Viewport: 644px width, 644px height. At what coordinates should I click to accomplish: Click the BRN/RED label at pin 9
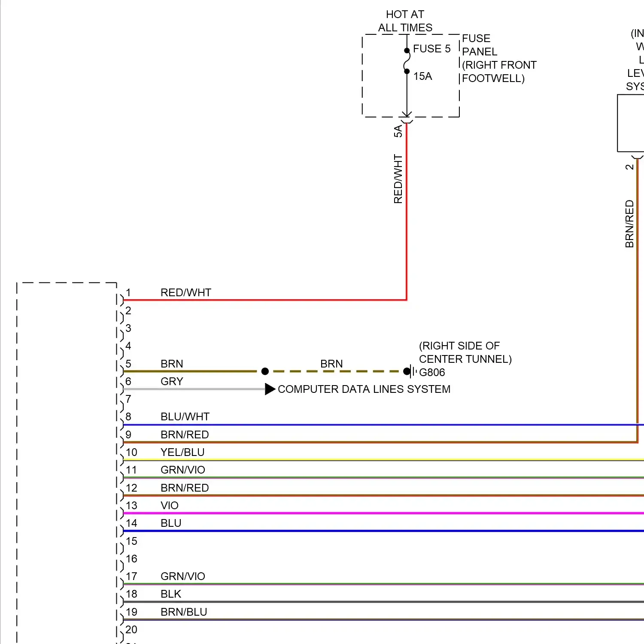pos(185,435)
